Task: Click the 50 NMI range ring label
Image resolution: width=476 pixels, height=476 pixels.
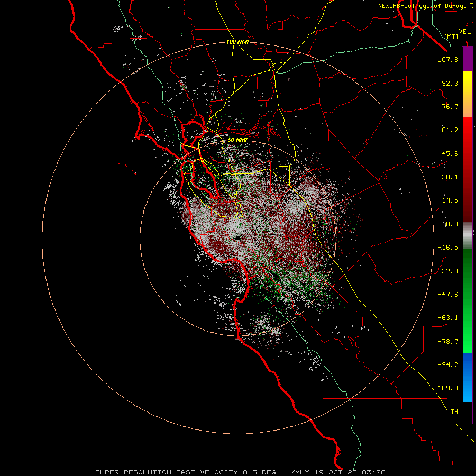Action: pos(237,140)
